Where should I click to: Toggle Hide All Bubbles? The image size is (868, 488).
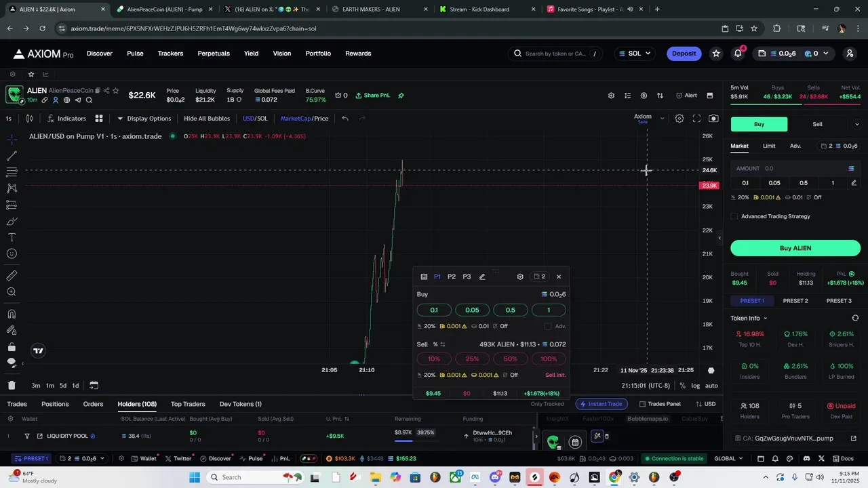tap(207, 119)
